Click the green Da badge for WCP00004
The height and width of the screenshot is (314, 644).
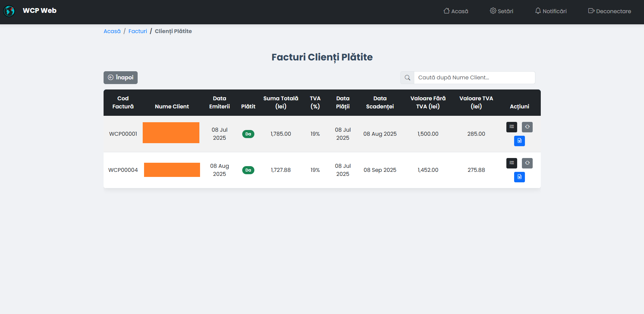(x=248, y=170)
